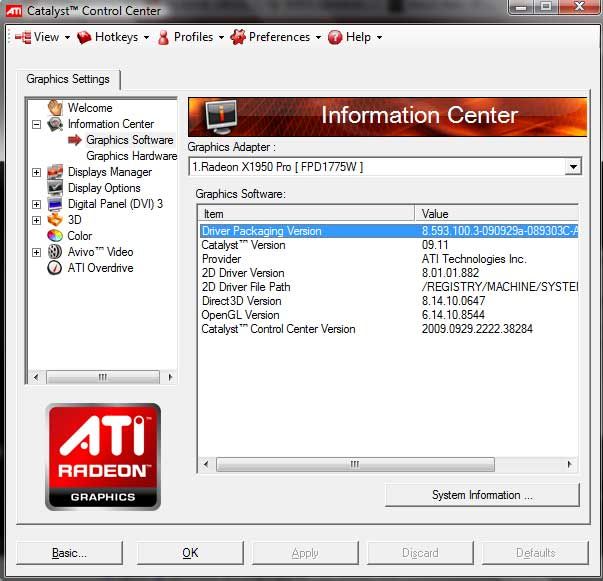This screenshot has height=581, width=603.
Task: Select ATI Overdrive tree item
Action: [x=100, y=268]
